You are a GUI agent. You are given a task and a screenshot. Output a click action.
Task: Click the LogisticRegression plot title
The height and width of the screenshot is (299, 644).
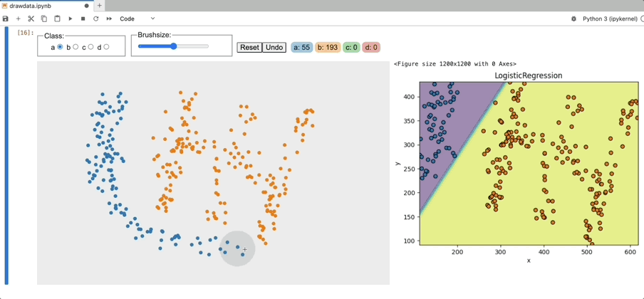pos(528,75)
